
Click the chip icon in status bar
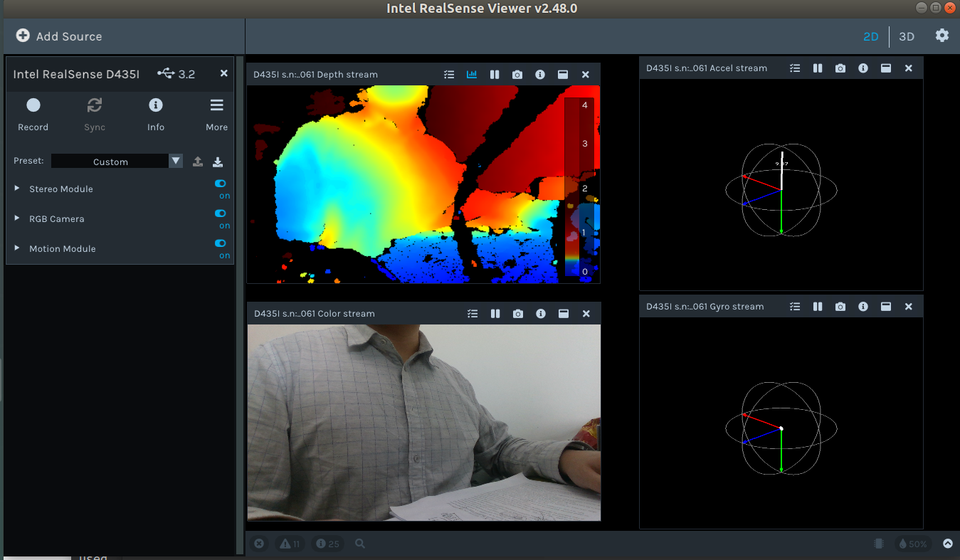[879, 544]
